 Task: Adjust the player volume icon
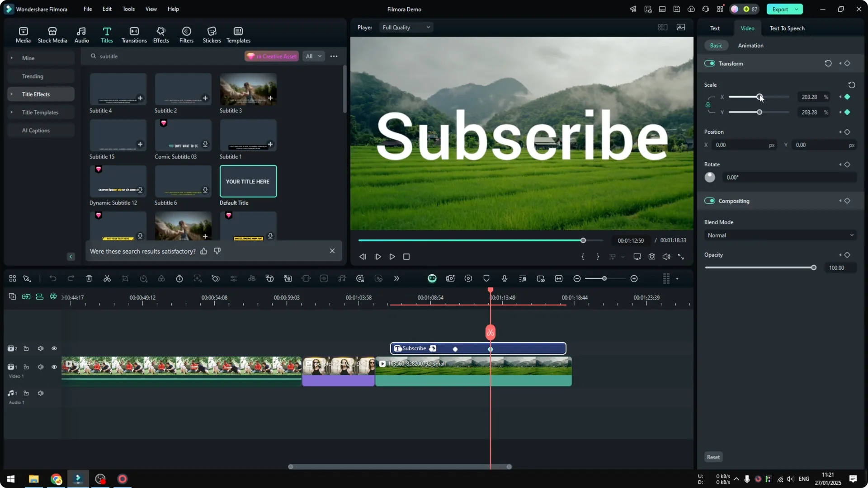click(666, 257)
